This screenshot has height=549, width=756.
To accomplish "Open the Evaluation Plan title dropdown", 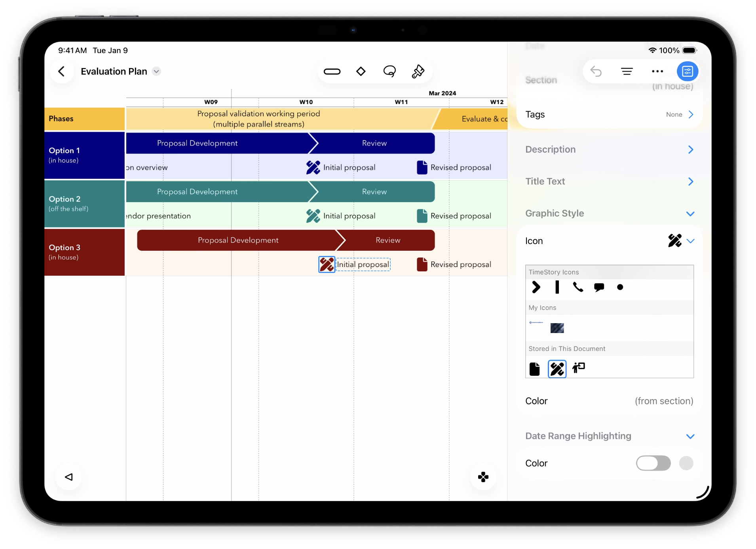I will 156,71.
